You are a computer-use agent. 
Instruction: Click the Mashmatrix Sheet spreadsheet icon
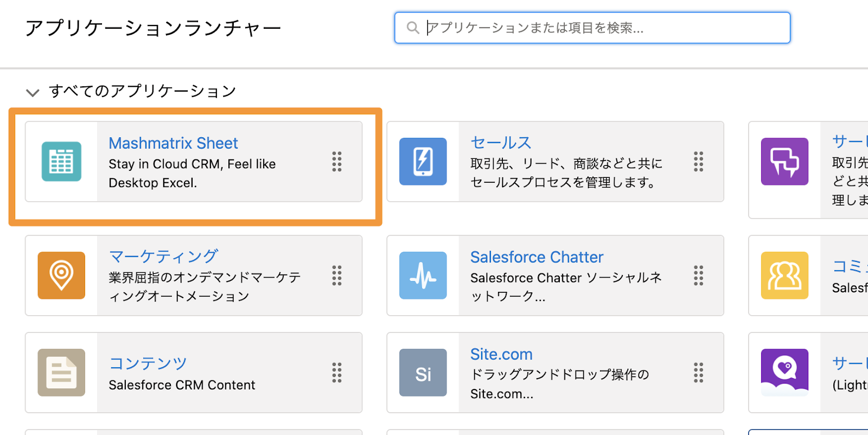click(x=61, y=162)
